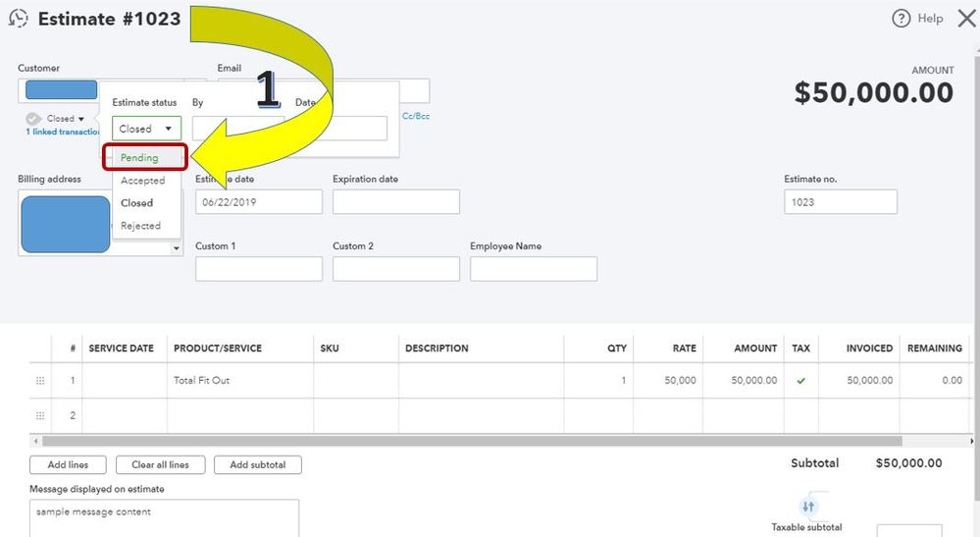The height and width of the screenshot is (537, 980).
Task: Click the Custom 2 field
Action: point(396,269)
